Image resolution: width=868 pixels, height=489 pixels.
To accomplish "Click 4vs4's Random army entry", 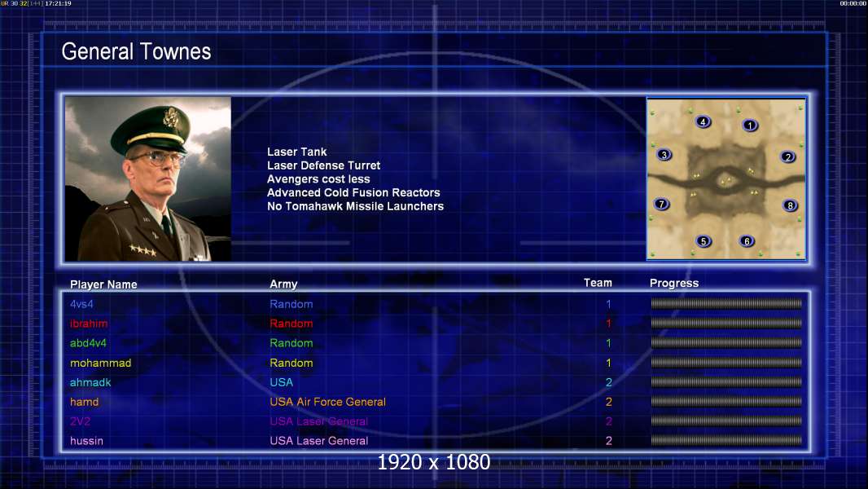I will 292,304.
